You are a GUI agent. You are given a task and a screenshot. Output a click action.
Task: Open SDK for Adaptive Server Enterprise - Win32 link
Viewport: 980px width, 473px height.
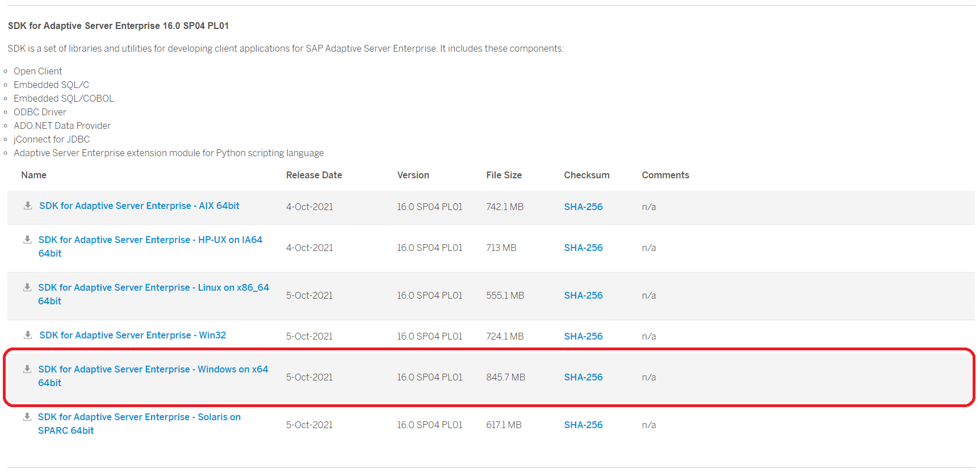[x=132, y=335]
